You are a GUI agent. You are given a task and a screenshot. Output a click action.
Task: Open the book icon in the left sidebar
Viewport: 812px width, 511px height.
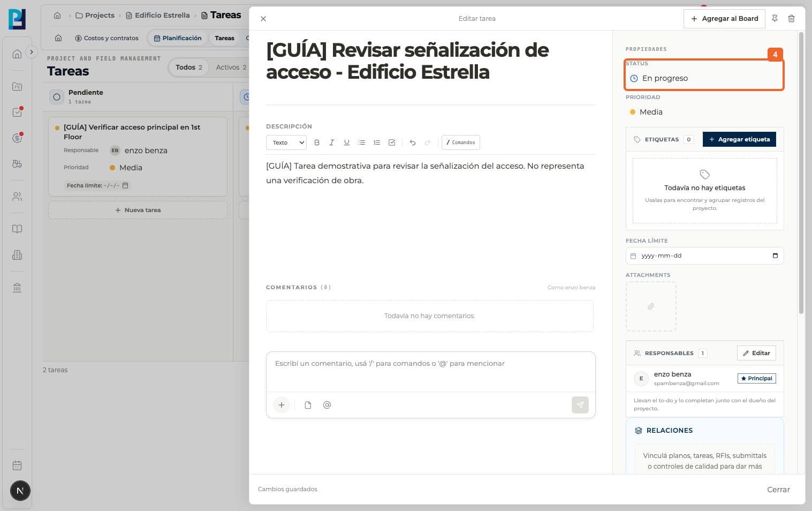tap(17, 229)
